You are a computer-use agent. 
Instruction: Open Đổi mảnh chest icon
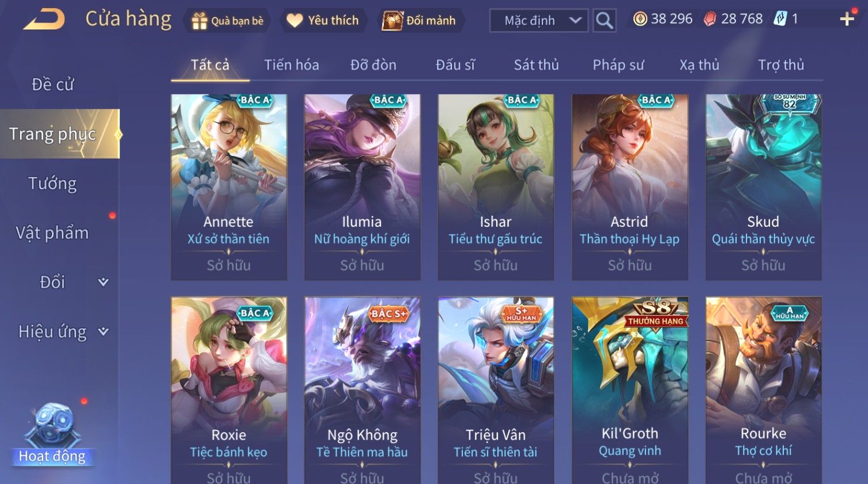click(393, 20)
